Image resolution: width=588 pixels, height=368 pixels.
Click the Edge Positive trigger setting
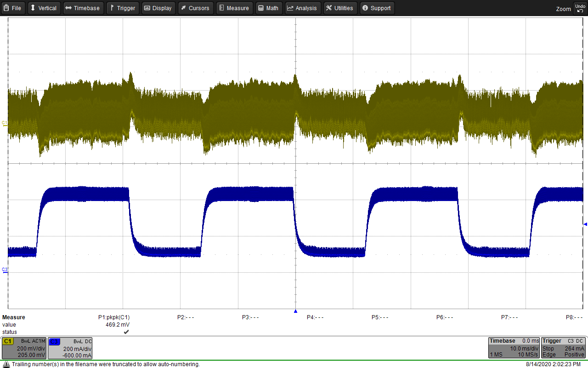coord(563,355)
